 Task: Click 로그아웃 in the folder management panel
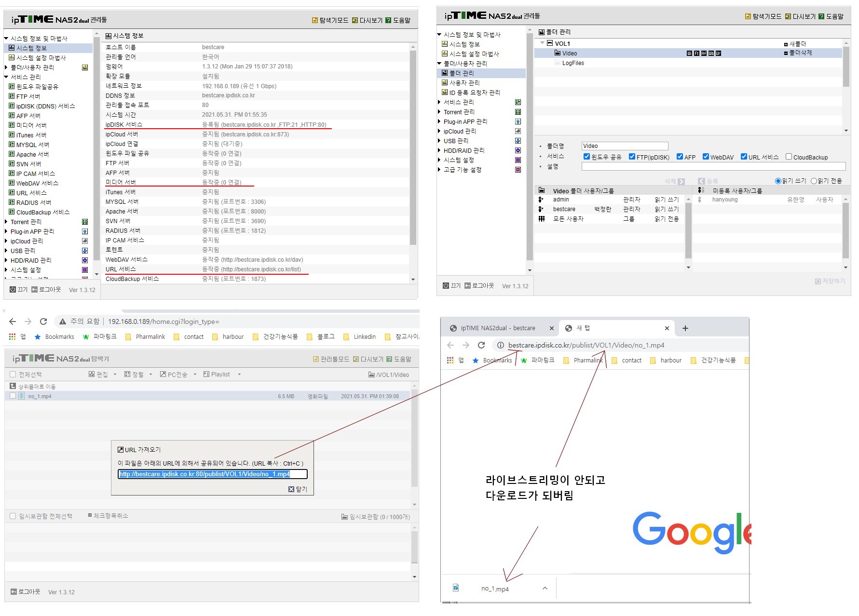pyautogui.click(x=479, y=286)
